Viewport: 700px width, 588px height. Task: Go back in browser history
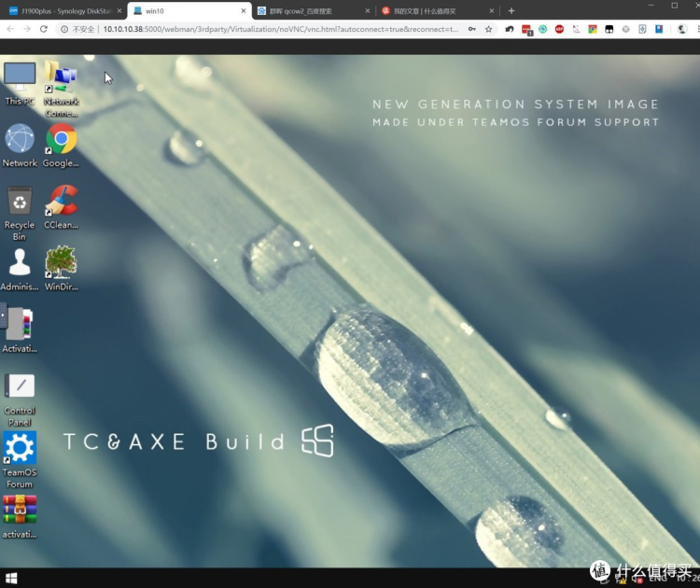click(10, 29)
